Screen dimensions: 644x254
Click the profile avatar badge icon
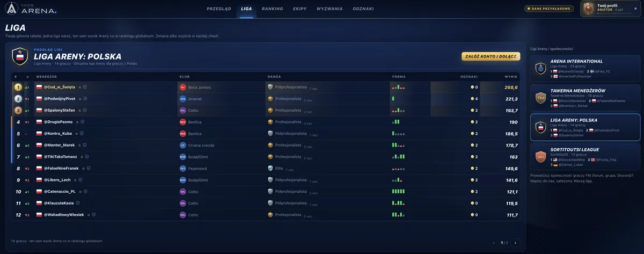589,8
